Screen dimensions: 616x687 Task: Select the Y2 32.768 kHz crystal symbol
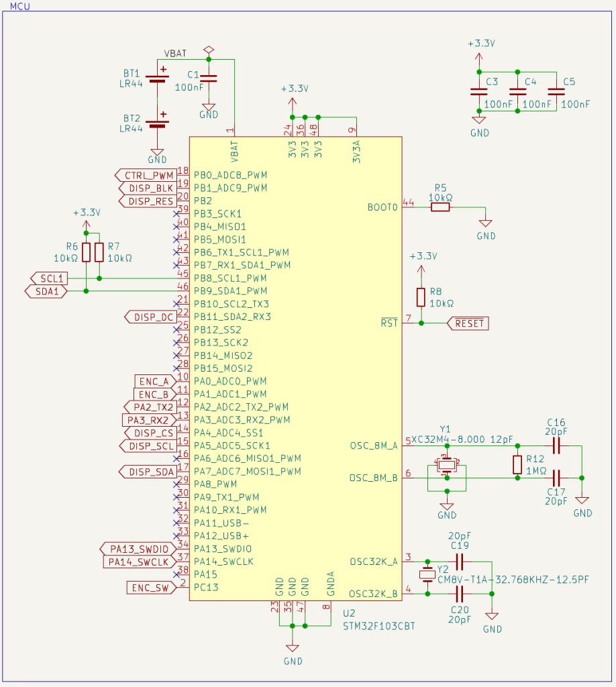click(427, 574)
